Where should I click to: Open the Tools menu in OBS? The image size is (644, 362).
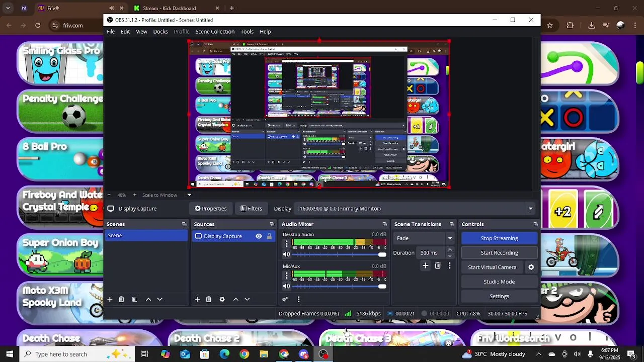pos(247,32)
